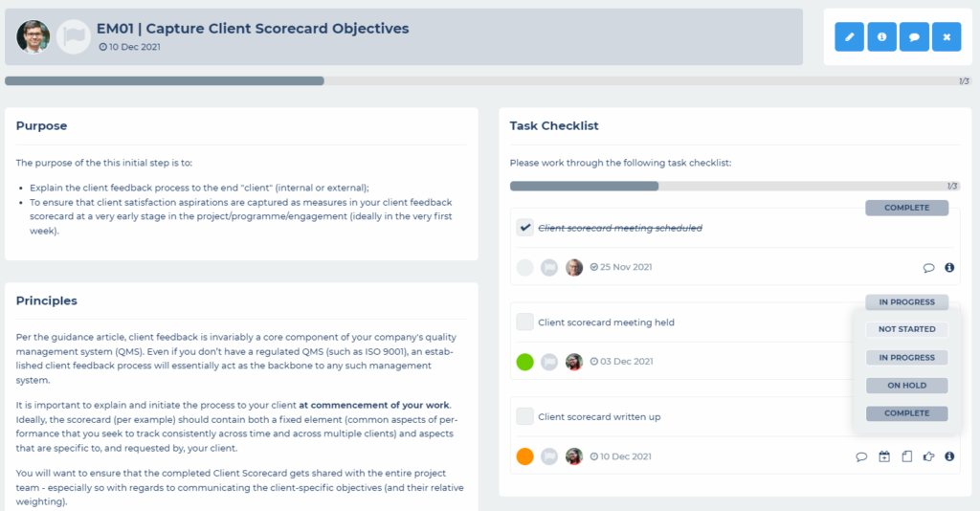Choose ON HOLD in status menu

(907, 386)
